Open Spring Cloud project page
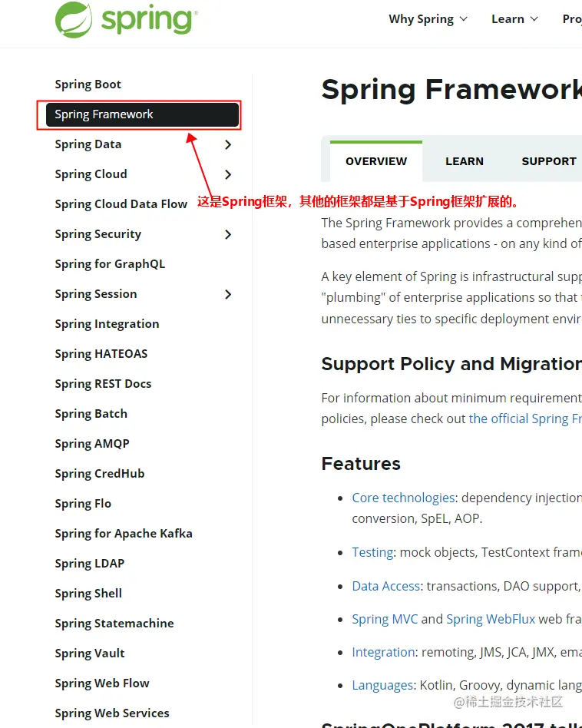This screenshot has width=582, height=728. [91, 174]
